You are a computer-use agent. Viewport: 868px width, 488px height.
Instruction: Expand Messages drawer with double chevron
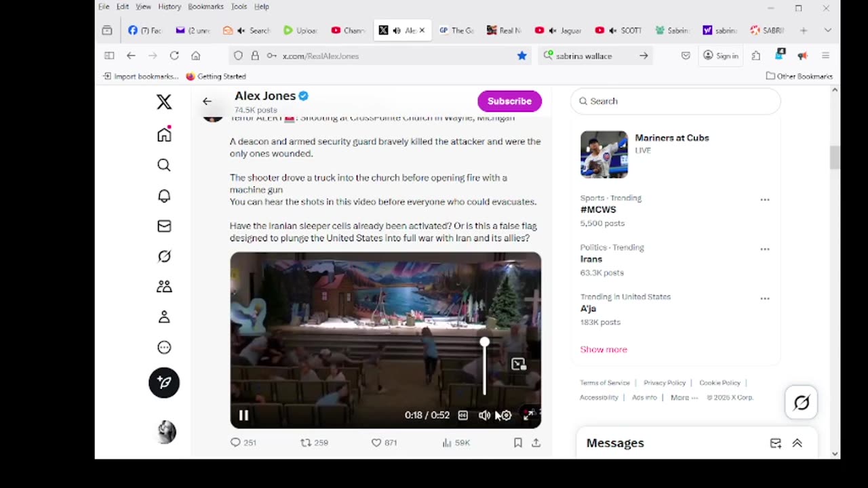(797, 443)
